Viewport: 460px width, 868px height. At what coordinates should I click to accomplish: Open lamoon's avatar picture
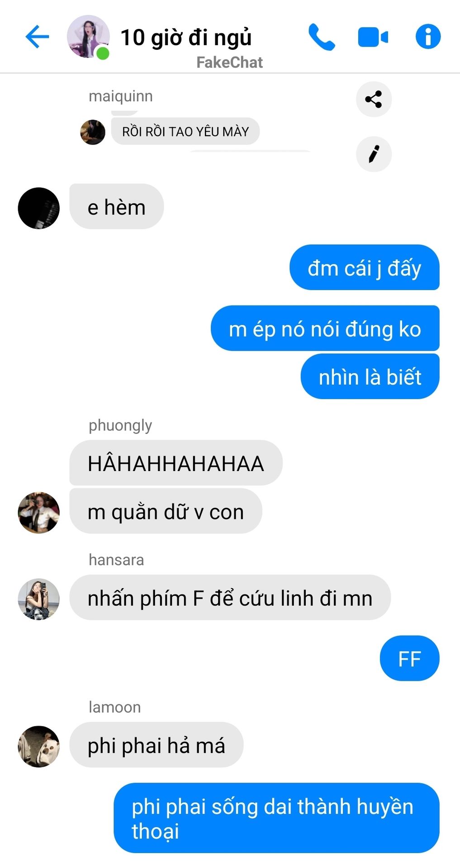(x=38, y=746)
